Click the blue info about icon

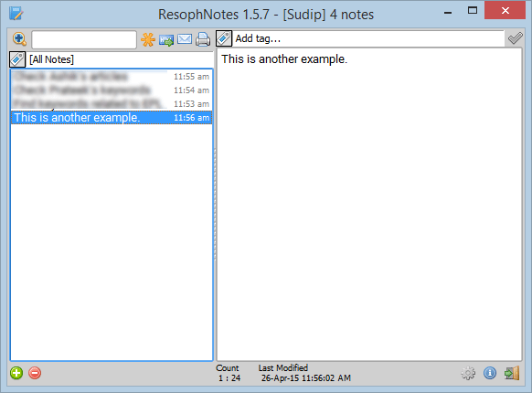point(490,373)
